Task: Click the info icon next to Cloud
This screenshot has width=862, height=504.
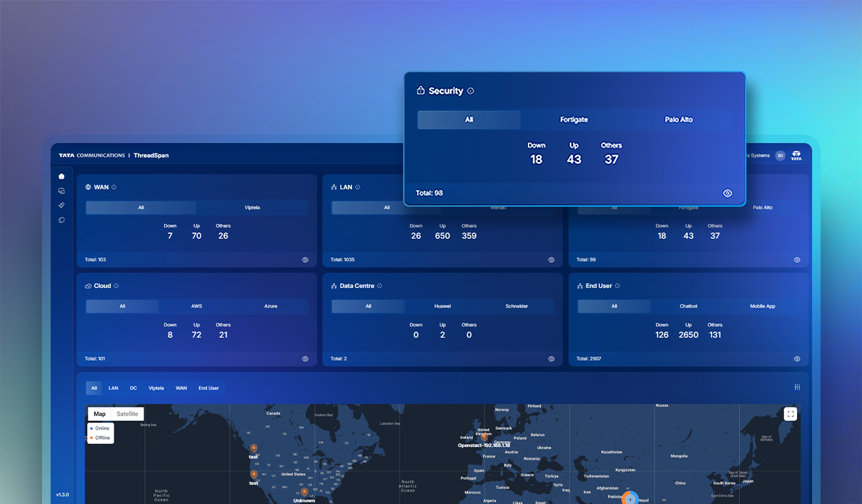Action: click(x=116, y=286)
